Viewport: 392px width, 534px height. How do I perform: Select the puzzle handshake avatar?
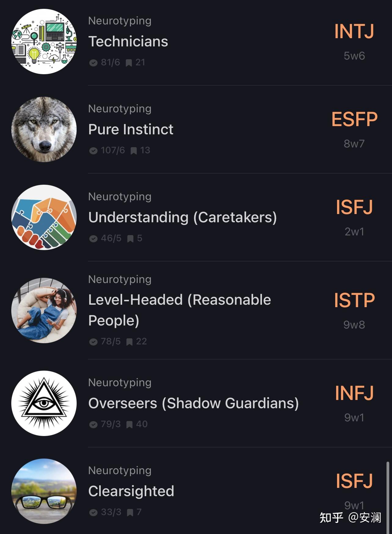tap(44, 217)
